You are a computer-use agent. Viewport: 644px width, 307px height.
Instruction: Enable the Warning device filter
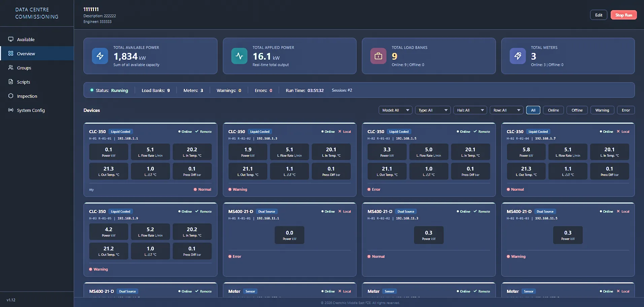tap(602, 110)
